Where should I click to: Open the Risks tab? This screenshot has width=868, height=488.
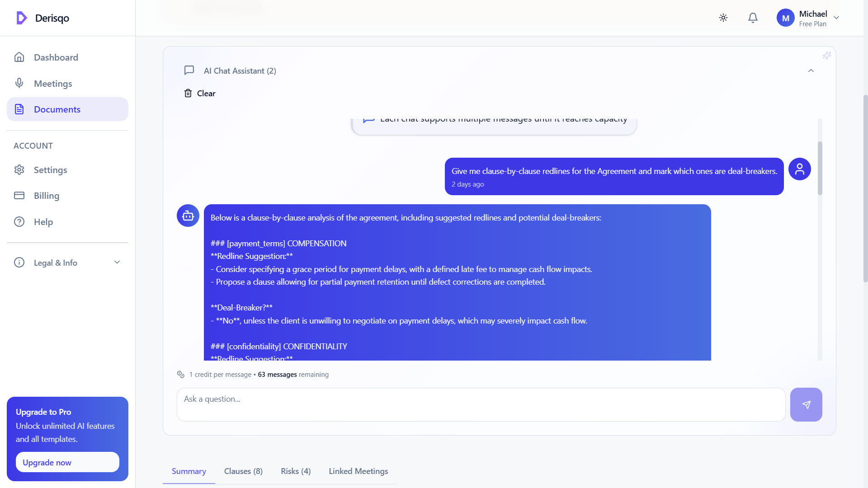295,471
